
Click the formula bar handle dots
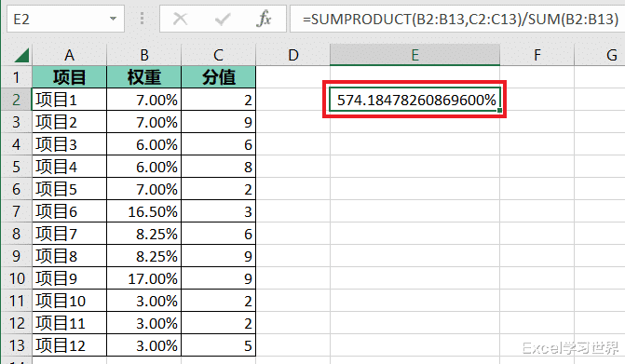[142, 19]
